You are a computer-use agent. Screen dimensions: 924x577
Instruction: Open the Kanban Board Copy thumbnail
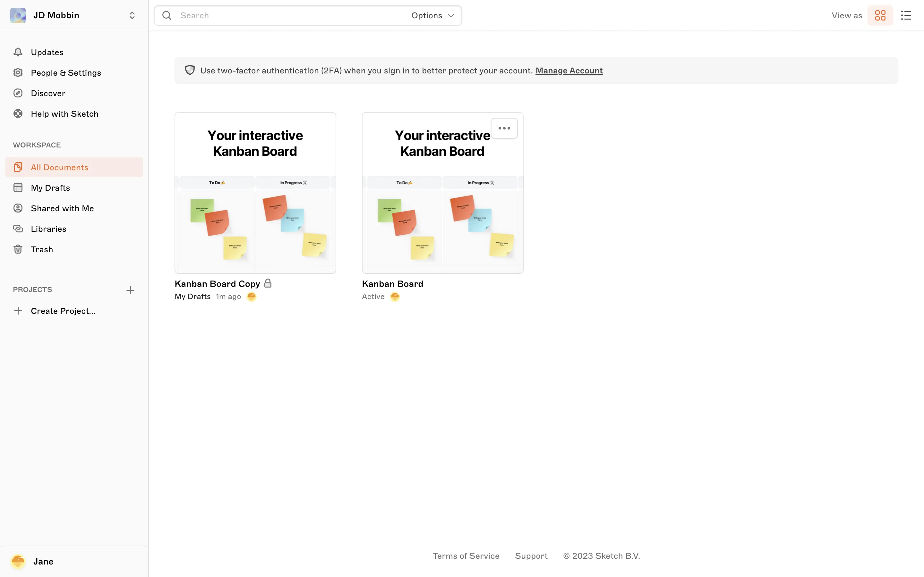click(x=255, y=193)
